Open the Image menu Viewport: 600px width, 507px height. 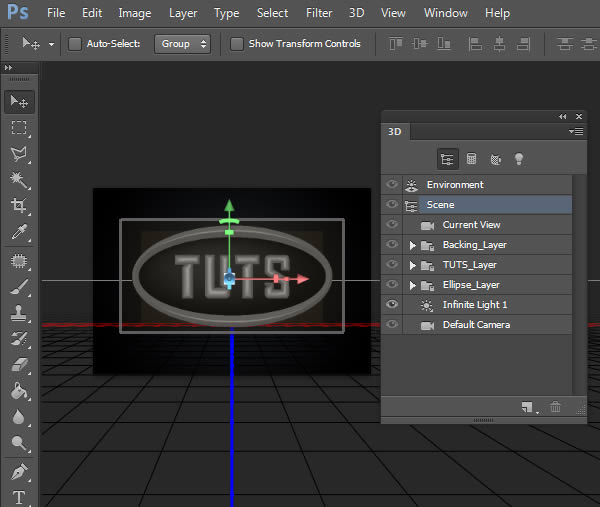click(135, 13)
